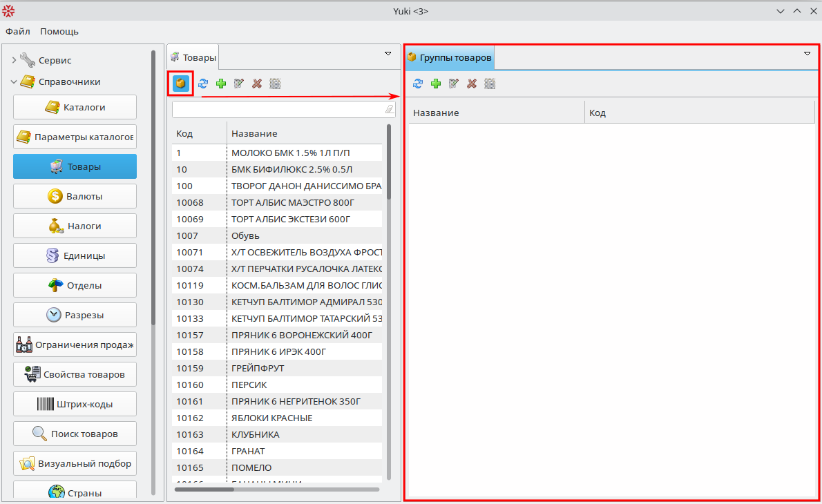Open the Файл menu

18,31
